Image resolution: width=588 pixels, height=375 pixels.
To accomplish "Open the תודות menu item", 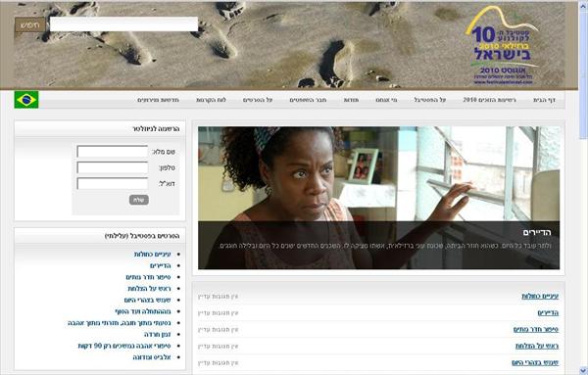I will tap(352, 100).
